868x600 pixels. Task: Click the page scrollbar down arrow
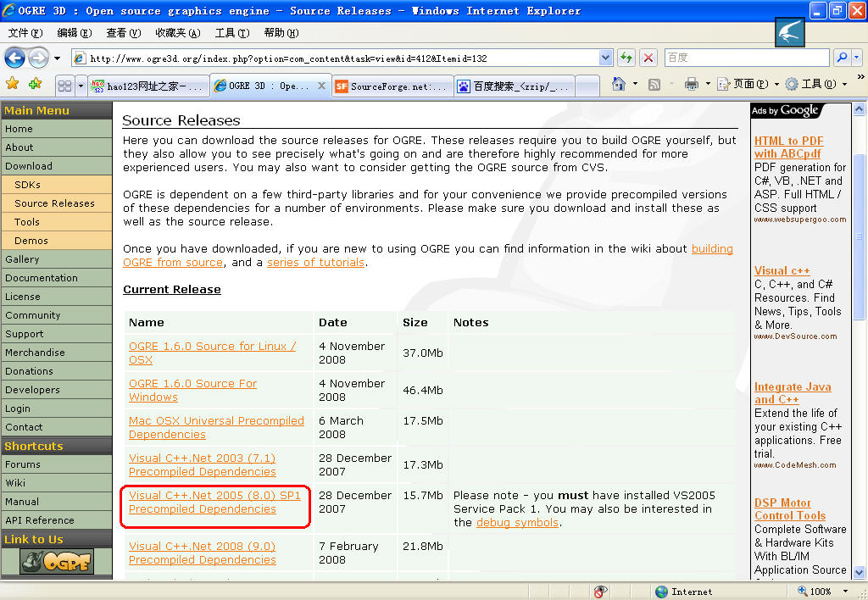tap(860, 572)
